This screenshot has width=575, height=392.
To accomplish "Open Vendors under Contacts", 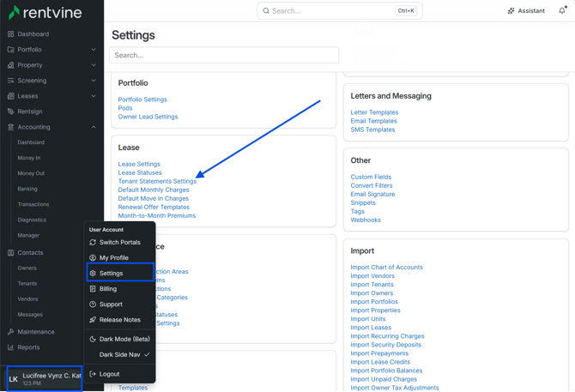I will 27,299.
